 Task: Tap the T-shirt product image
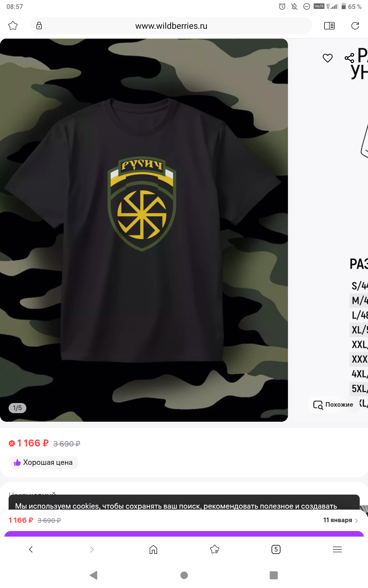[x=144, y=230]
